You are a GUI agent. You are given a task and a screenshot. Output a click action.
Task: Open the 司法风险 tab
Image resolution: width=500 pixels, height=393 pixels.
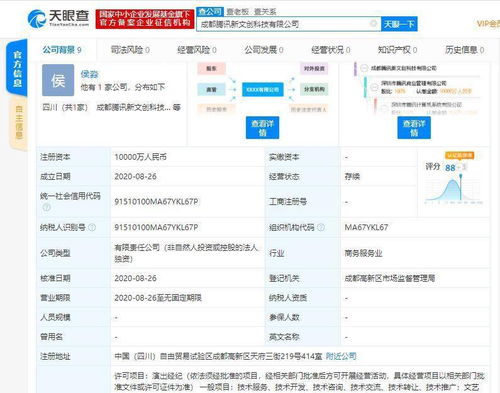[x=130, y=50]
